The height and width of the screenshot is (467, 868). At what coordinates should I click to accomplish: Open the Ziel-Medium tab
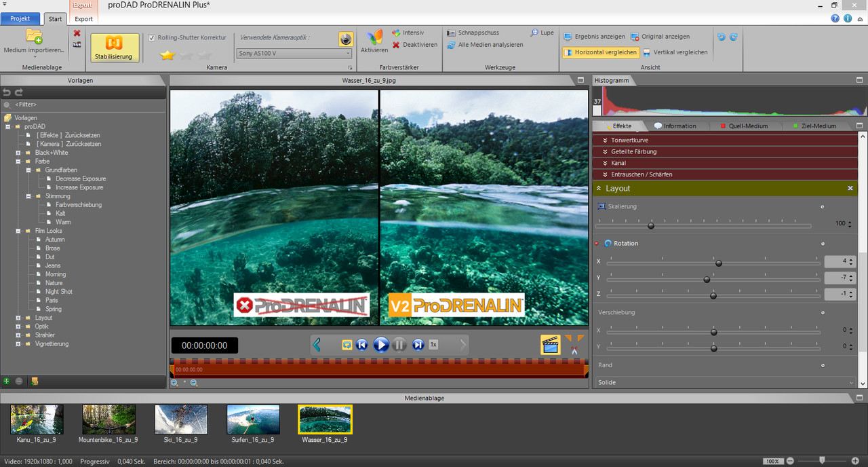pyautogui.click(x=814, y=126)
